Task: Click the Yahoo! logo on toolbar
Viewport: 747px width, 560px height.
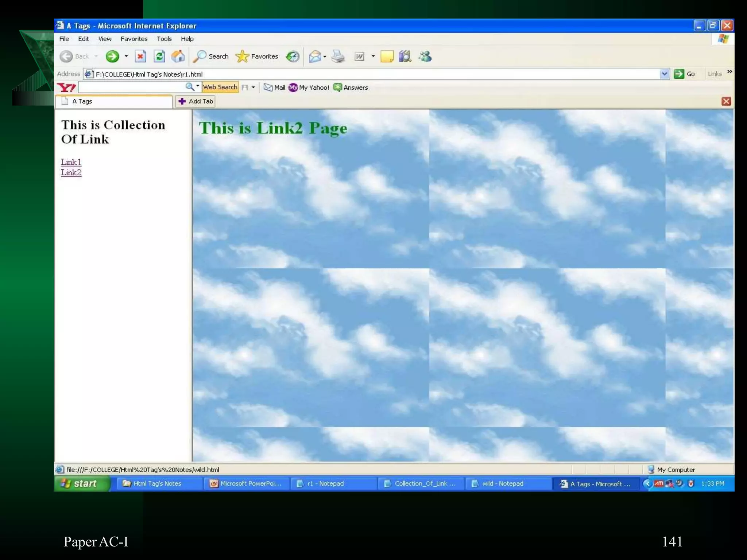Action: (x=66, y=87)
